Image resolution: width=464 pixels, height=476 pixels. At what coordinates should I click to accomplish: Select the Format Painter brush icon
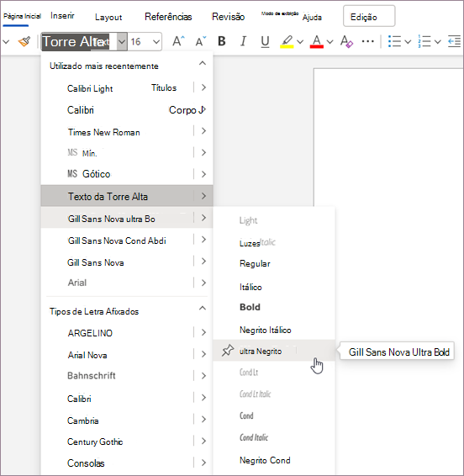(x=24, y=41)
